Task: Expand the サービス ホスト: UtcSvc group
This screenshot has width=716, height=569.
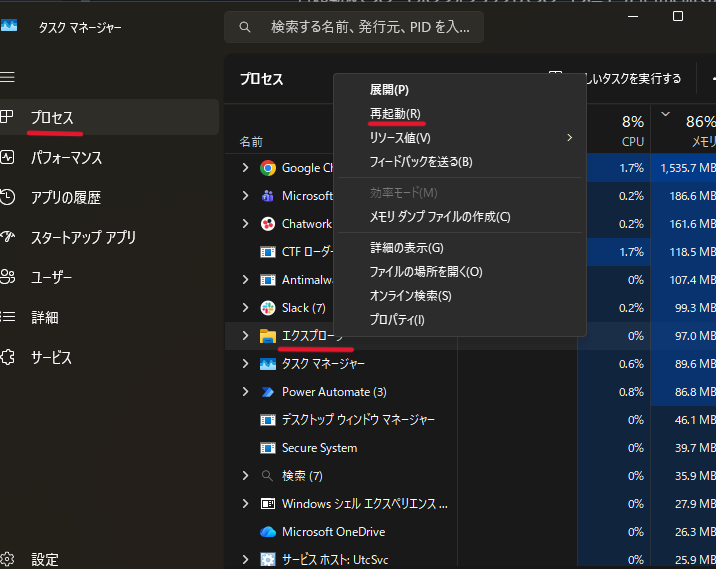Action: pyautogui.click(x=245, y=559)
